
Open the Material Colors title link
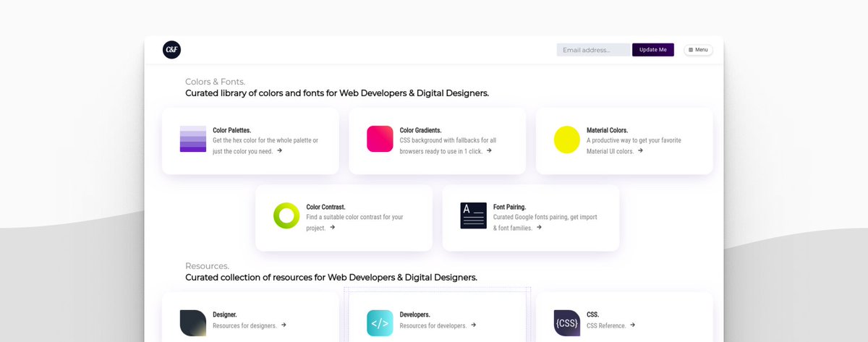pos(607,130)
